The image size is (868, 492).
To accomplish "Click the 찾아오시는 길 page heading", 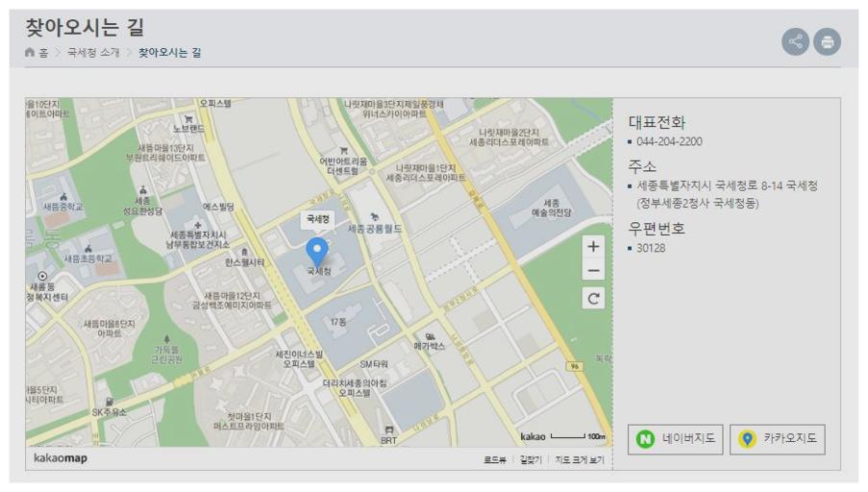I will [85, 28].
